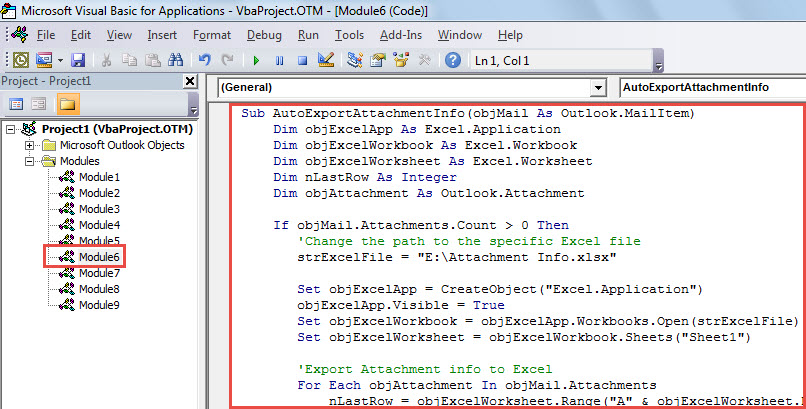Click the Cut scissors icon
This screenshot has width=806, height=409.
106,60
